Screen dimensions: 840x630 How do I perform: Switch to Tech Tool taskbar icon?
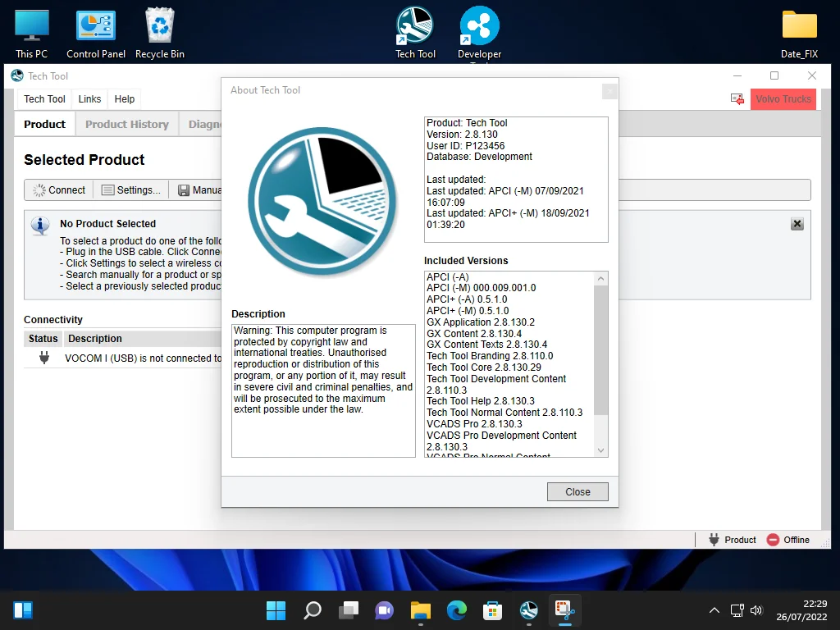point(529,610)
